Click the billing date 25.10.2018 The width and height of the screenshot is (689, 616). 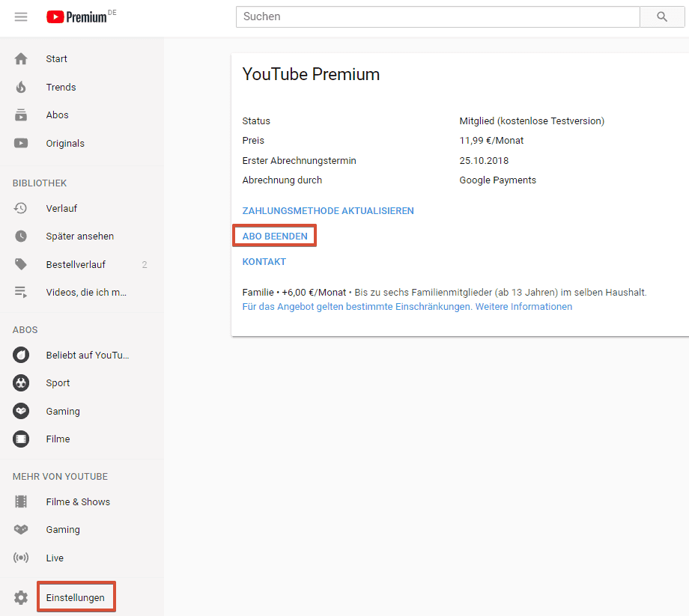click(484, 161)
